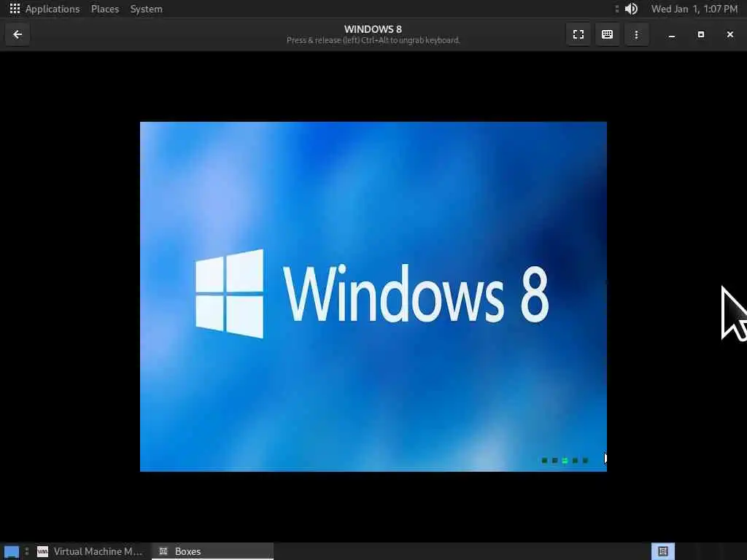This screenshot has width=747, height=560.
Task: Switch to Virtual Machine Manager in taskbar
Action: coord(90,551)
